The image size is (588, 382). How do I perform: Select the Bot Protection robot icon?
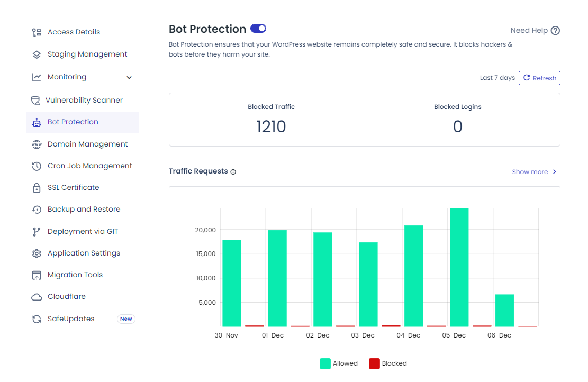pos(36,122)
